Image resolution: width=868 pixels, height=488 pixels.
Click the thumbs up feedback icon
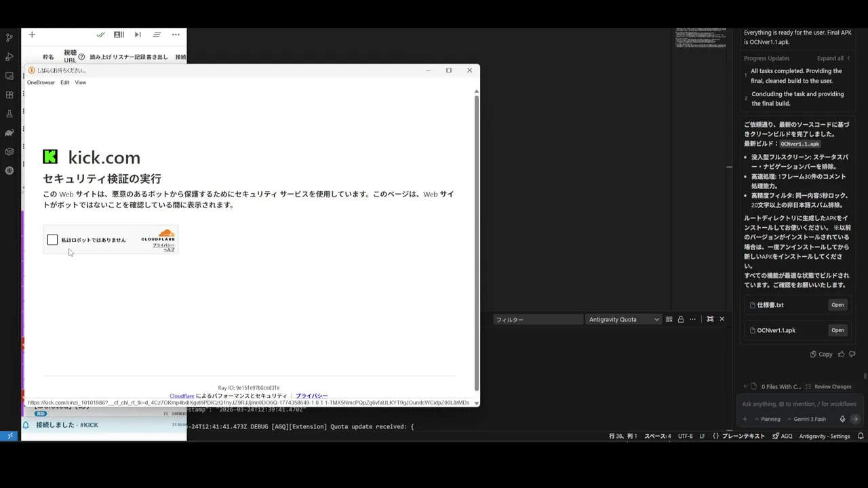(842, 354)
